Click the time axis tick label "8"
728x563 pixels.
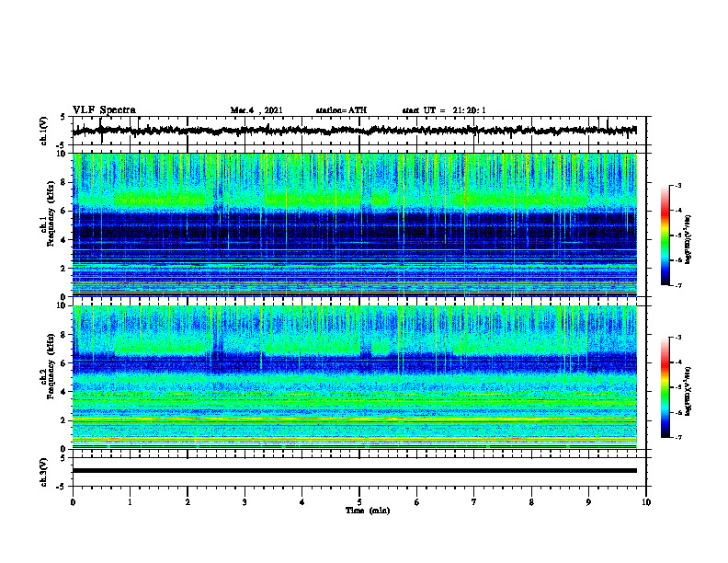[531, 502]
